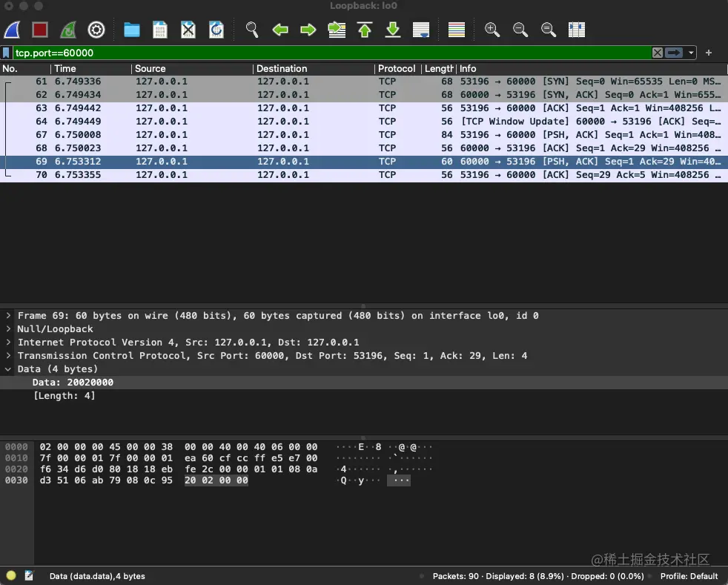The height and width of the screenshot is (585, 728).
Task: Go to specified packet icon
Action: tap(337, 30)
